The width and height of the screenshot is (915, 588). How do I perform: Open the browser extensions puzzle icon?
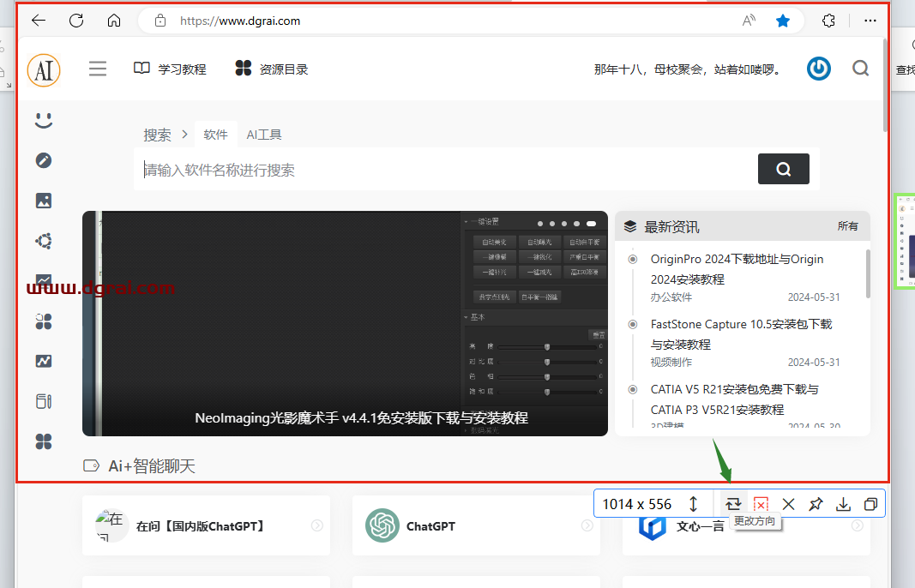click(x=828, y=21)
